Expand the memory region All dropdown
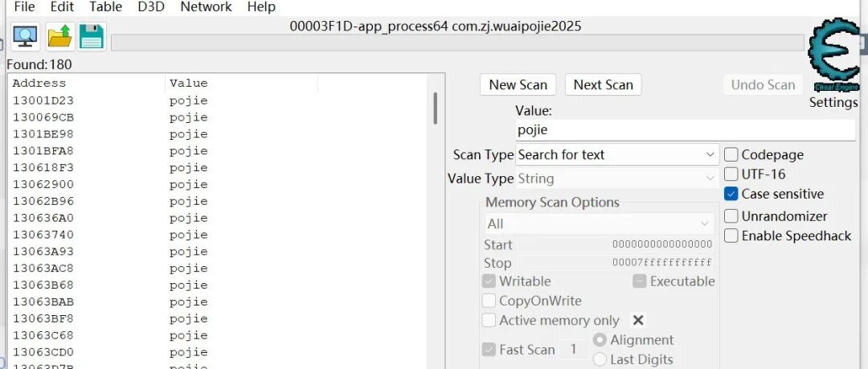The image size is (868, 369). [x=599, y=223]
